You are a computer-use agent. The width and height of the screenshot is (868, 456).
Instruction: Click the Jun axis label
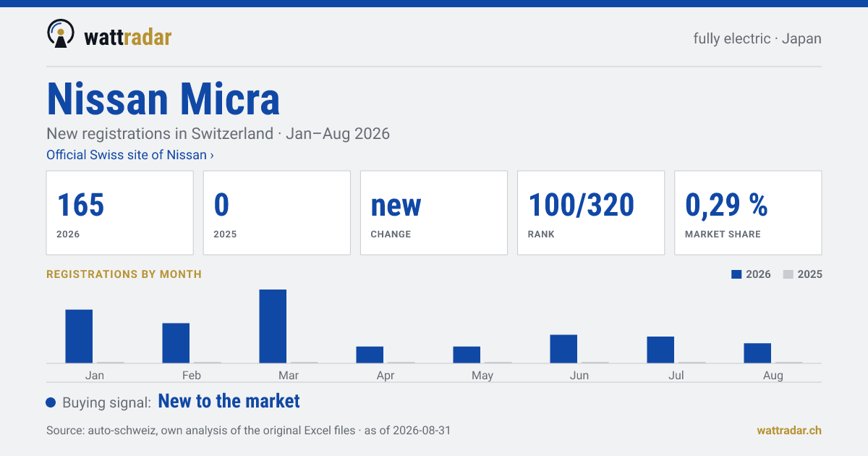(579, 375)
